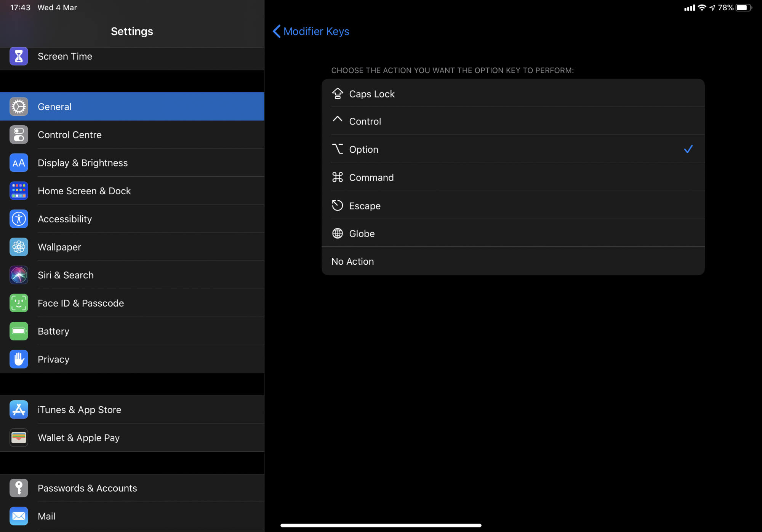Choose No Action for Option key

pos(512,262)
